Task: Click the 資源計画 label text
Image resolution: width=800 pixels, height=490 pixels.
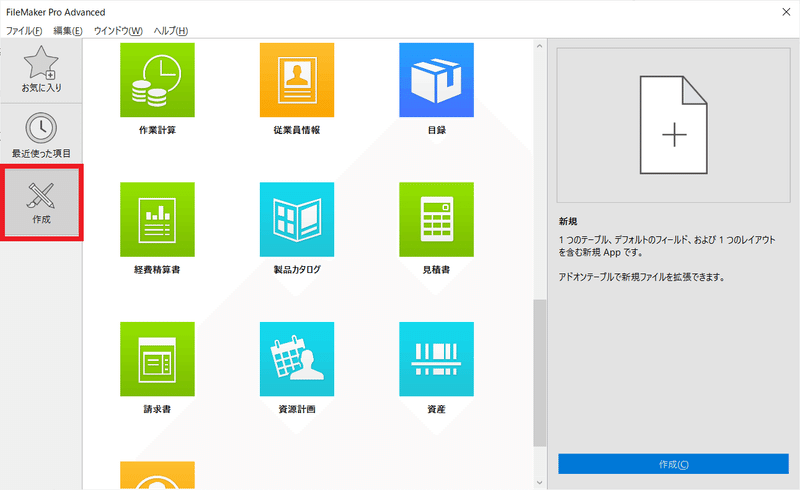Action: [297, 409]
